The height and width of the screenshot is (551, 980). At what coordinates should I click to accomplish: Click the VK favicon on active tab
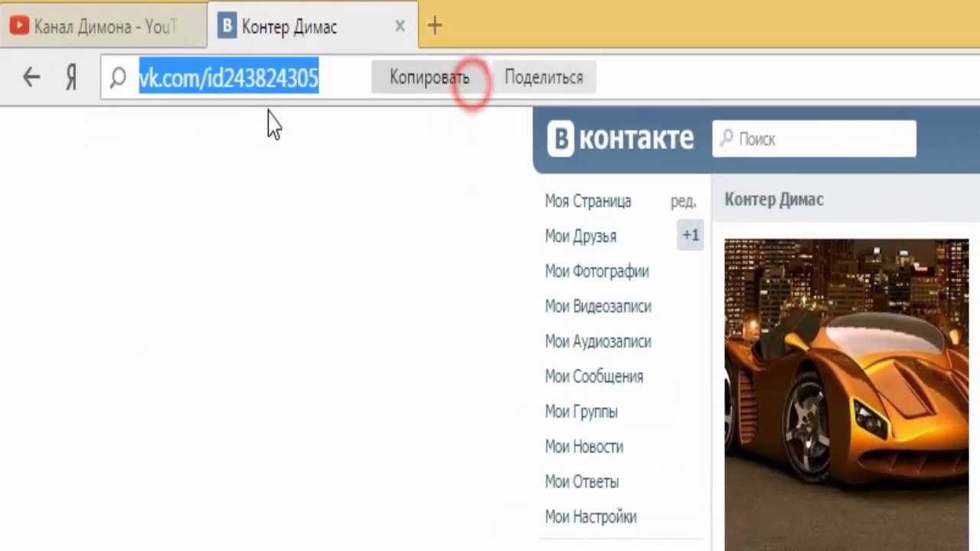[x=227, y=26]
